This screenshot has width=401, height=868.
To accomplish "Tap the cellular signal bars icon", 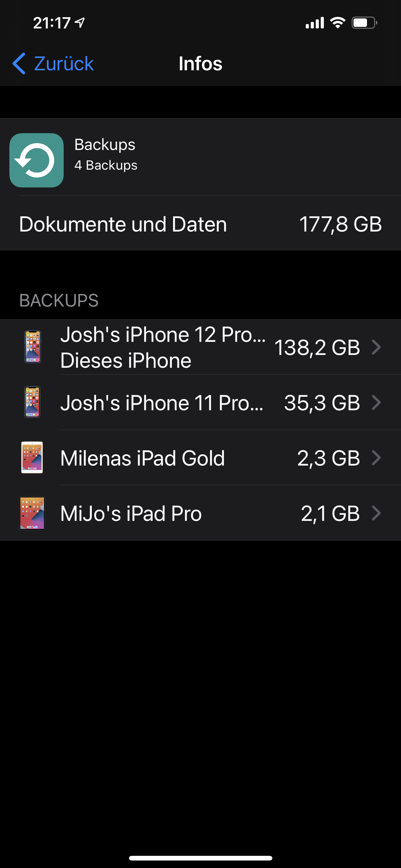I will 314,22.
